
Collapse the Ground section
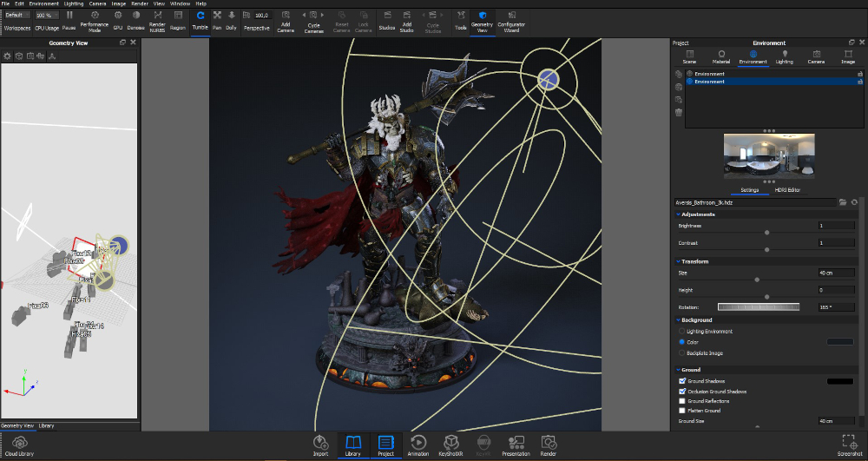coord(678,370)
